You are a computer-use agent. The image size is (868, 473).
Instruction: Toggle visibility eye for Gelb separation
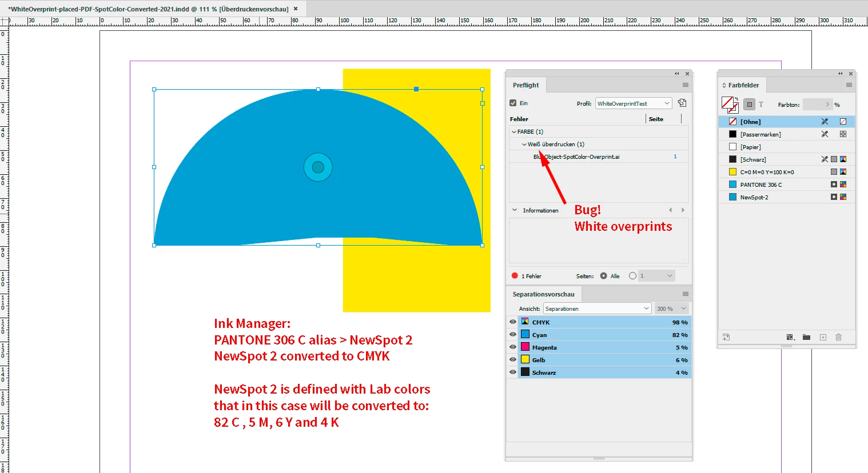512,360
